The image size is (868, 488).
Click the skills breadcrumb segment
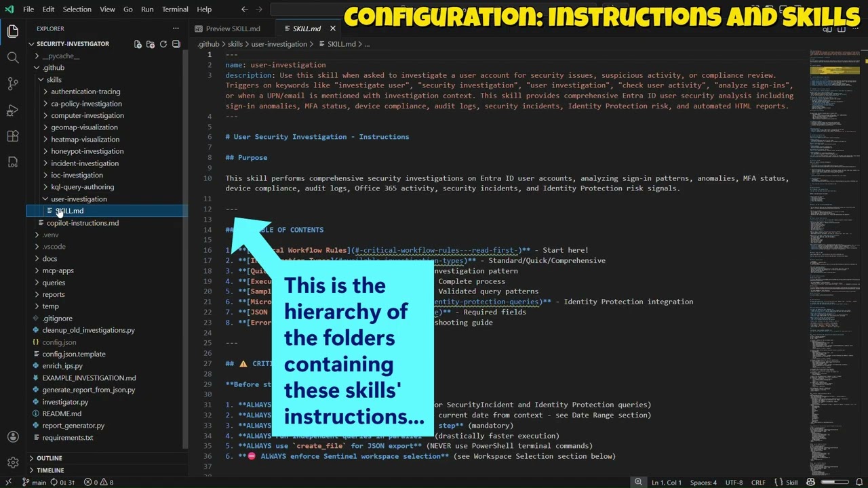coord(235,44)
